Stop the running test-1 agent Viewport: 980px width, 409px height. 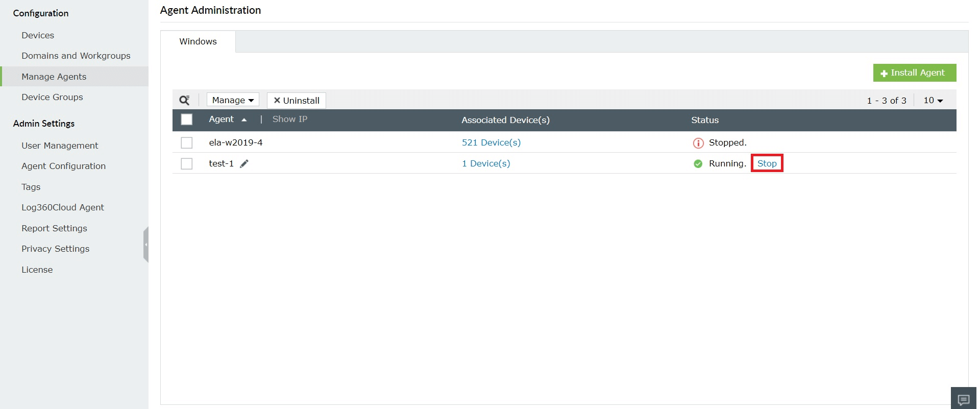point(767,163)
